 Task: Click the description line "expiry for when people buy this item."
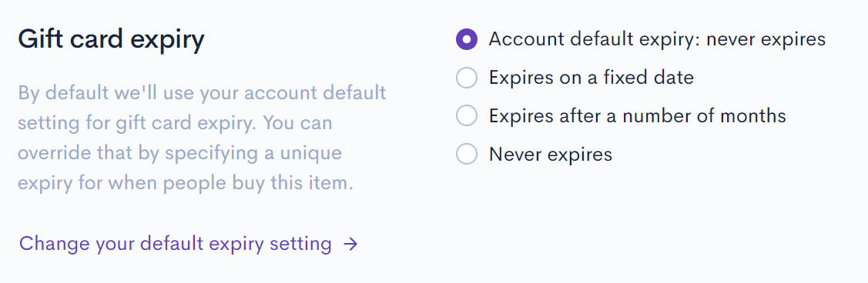(186, 183)
